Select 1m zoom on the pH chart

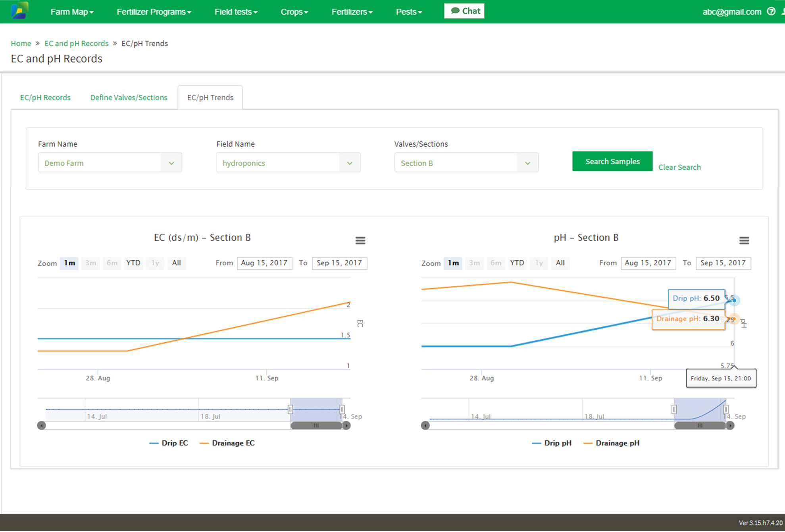(x=453, y=263)
